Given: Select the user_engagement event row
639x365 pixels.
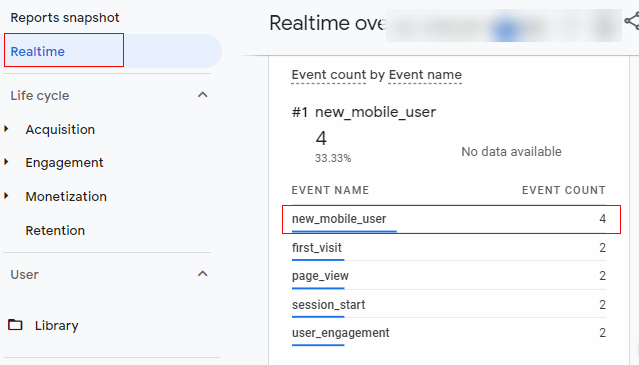Looking at the screenshot, I should pos(449,333).
